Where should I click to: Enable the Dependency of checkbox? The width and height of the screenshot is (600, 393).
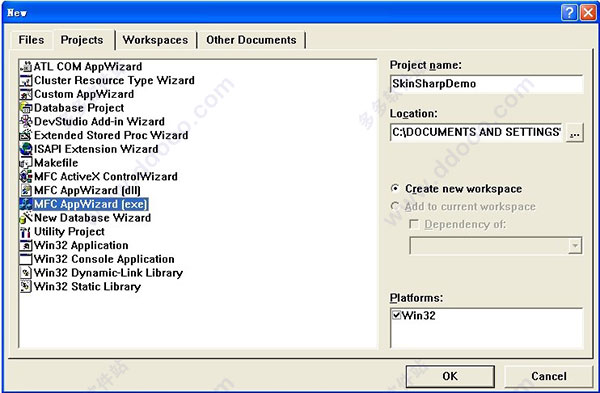(x=414, y=224)
